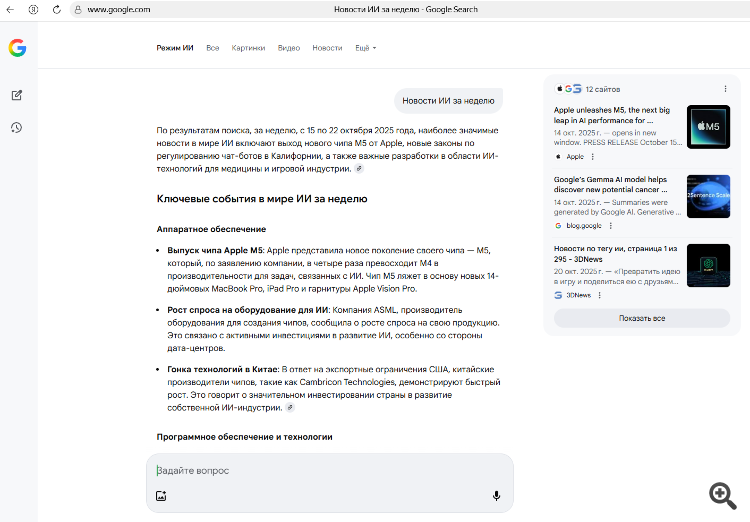Click the Google logo in the sidebar

(17, 48)
